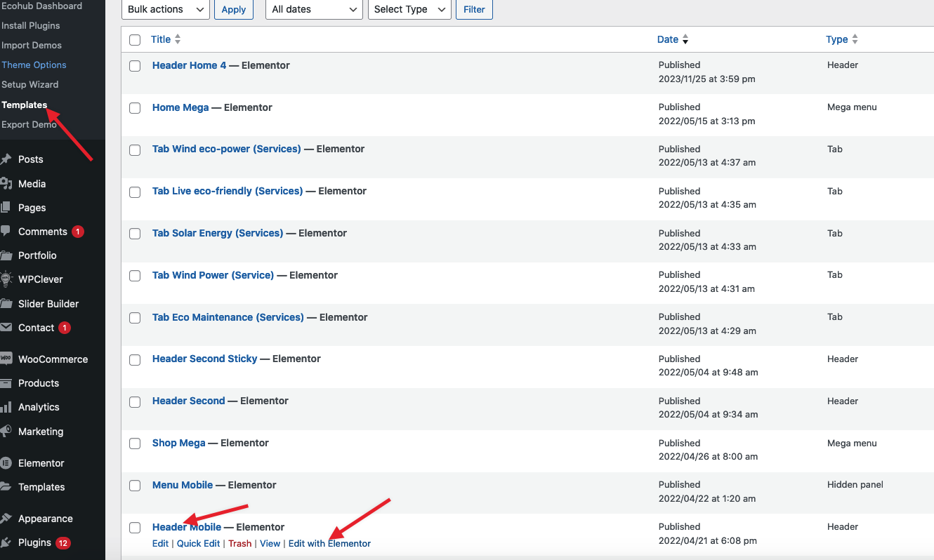This screenshot has height=560, width=934.
Task: Click the Contact envelope icon
Action: pos(6,328)
